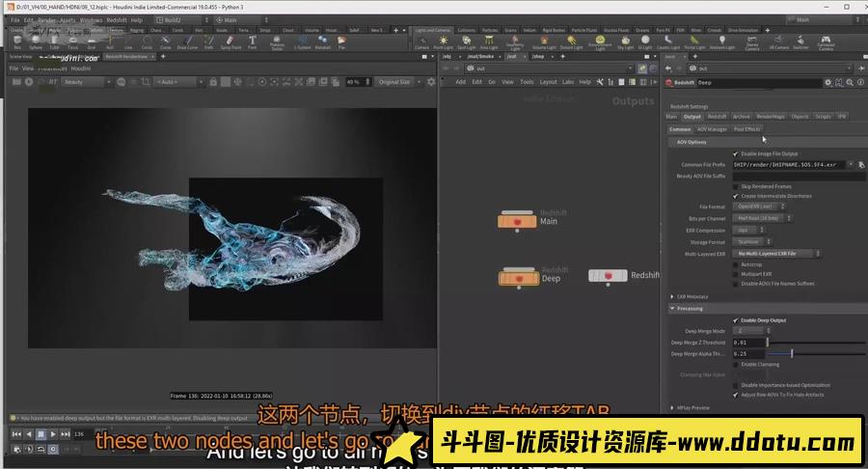The image size is (868, 469).
Task: Select the Box shelf tool
Action: click(17, 42)
